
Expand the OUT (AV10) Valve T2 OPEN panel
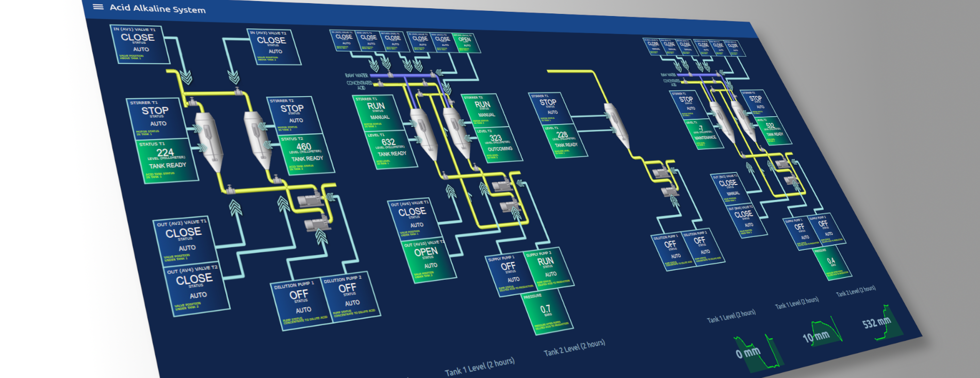[x=427, y=260]
